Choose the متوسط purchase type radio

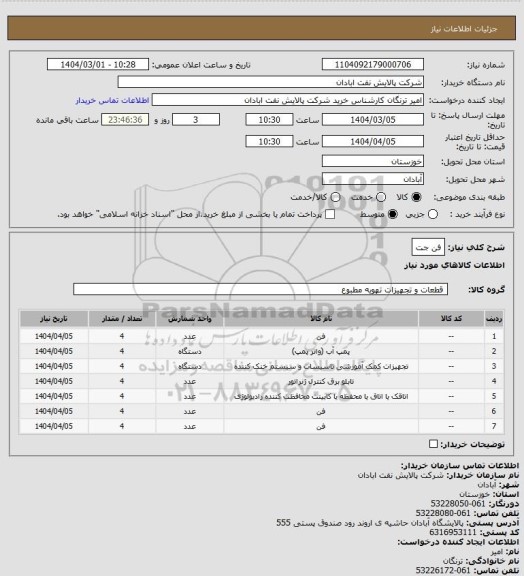tap(392, 215)
